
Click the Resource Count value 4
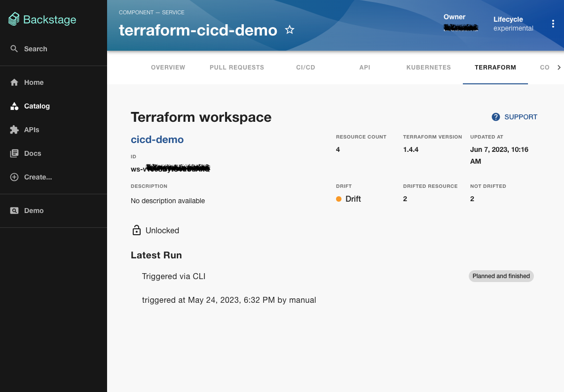(x=338, y=149)
